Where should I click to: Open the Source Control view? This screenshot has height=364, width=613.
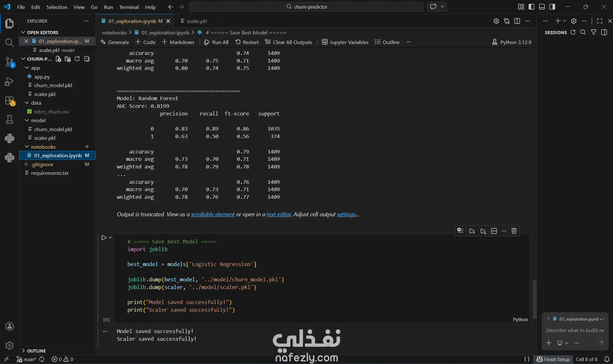[10, 62]
